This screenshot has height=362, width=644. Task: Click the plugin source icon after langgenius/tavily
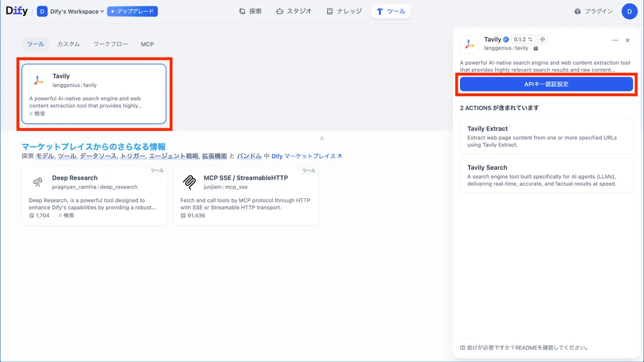[x=536, y=48]
